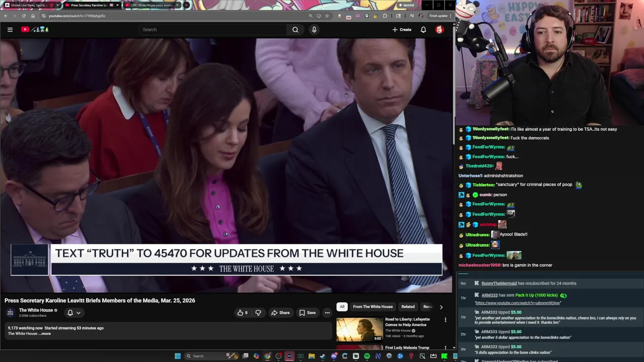Show more filter chips with right arrow
Viewport: 644px width, 362px height.
click(441, 307)
